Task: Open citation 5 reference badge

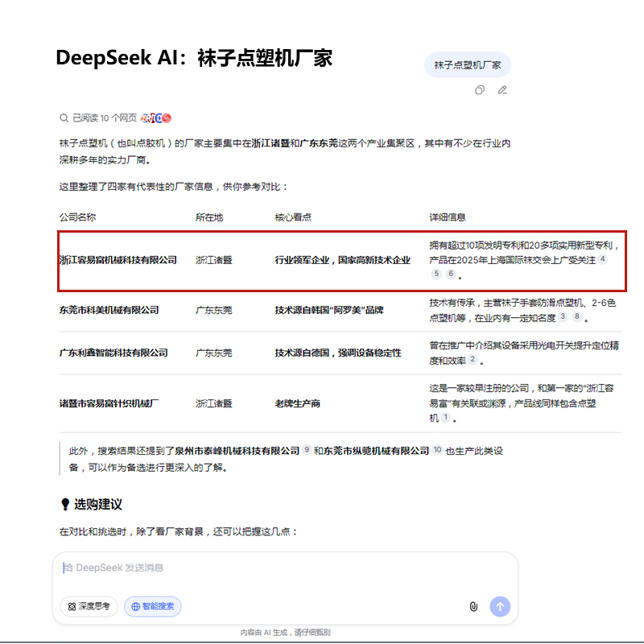Action: (x=436, y=274)
